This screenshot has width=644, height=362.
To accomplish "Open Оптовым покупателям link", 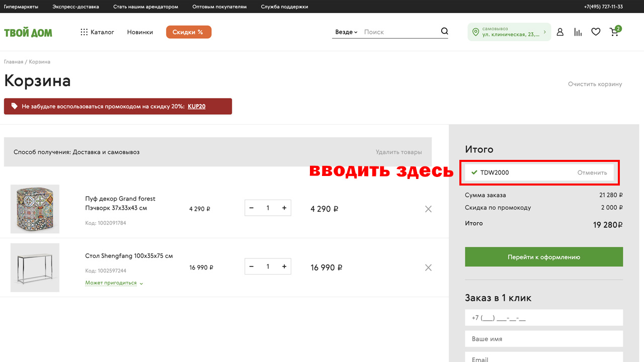I will pos(219,7).
